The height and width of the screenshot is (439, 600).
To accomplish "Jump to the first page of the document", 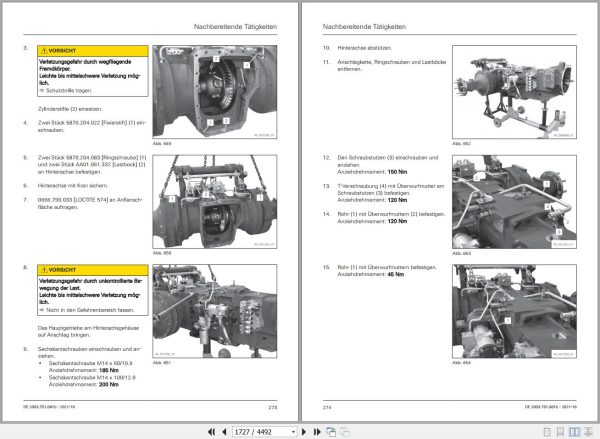I will point(211,432).
